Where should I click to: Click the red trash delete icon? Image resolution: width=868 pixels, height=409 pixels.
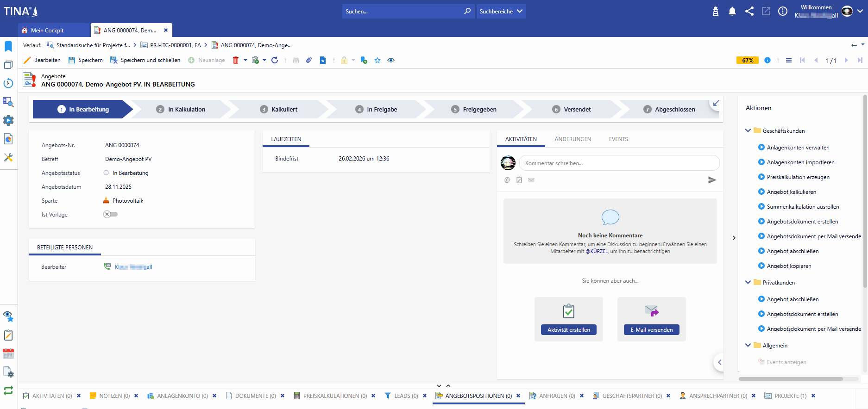tap(236, 60)
